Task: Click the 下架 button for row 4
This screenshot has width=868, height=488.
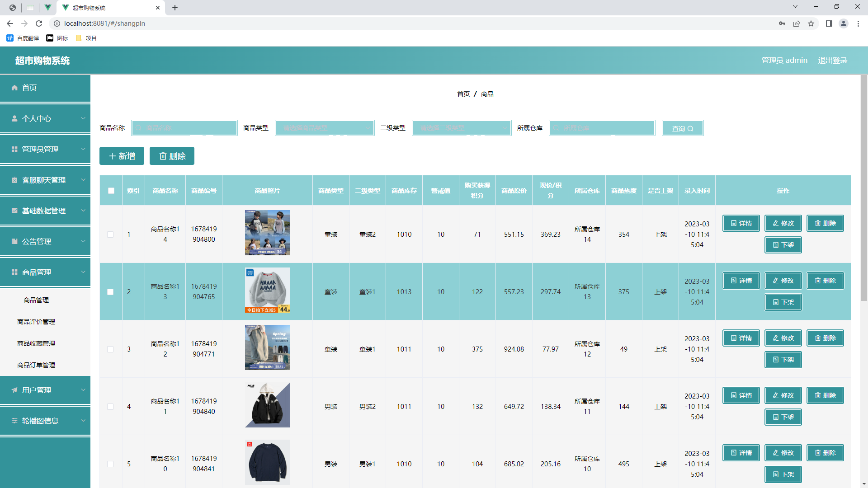Action: (x=783, y=417)
